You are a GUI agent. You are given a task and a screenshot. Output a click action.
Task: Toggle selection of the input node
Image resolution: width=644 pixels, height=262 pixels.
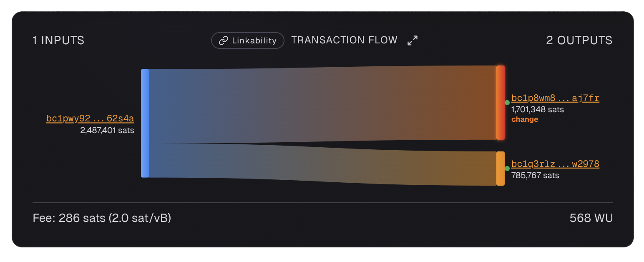pyautogui.click(x=145, y=123)
